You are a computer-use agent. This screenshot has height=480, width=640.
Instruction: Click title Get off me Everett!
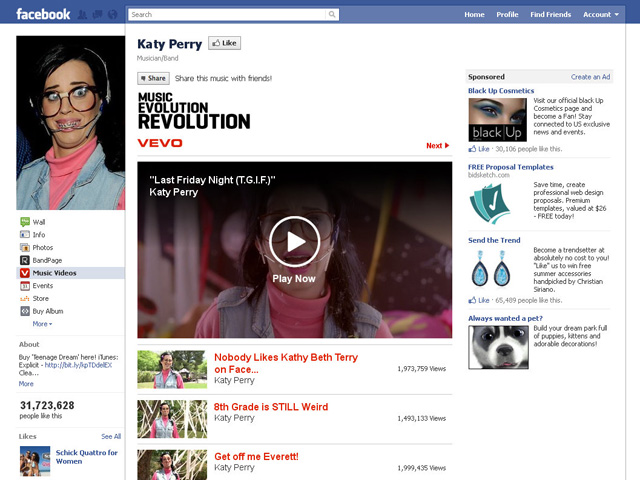coord(256,456)
